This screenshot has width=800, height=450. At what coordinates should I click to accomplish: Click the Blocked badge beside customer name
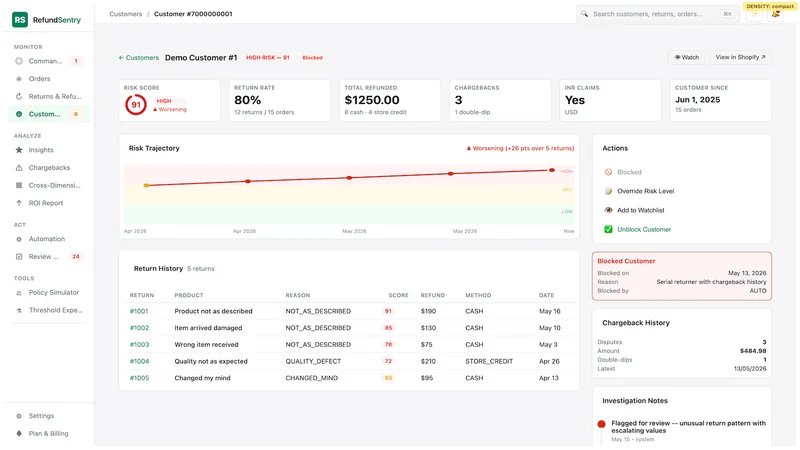coord(312,58)
